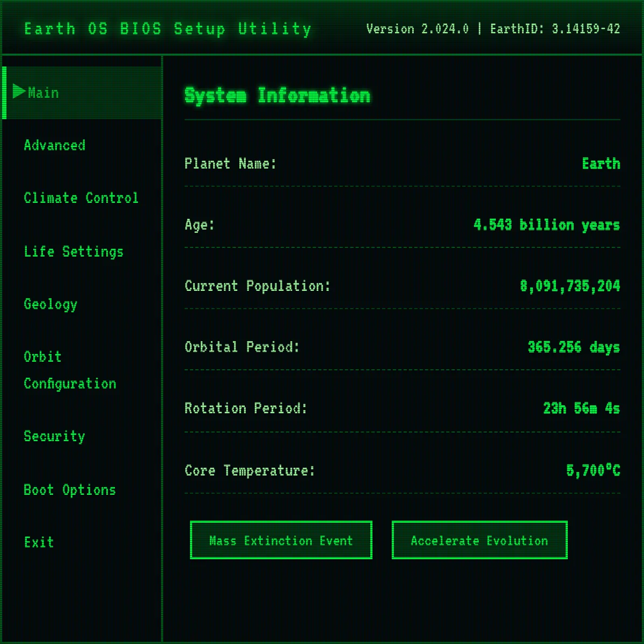The height and width of the screenshot is (644, 644).
Task: Click core temperature value 5,700°C
Action: click(x=594, y=471)
